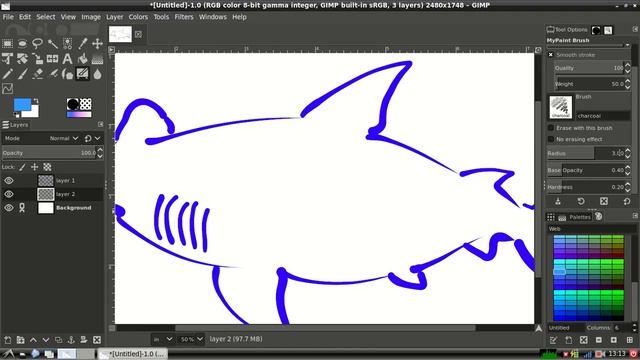This screenshot has width=640, height=360.
Task: Open the Select menu
Action: coord(46,17)
